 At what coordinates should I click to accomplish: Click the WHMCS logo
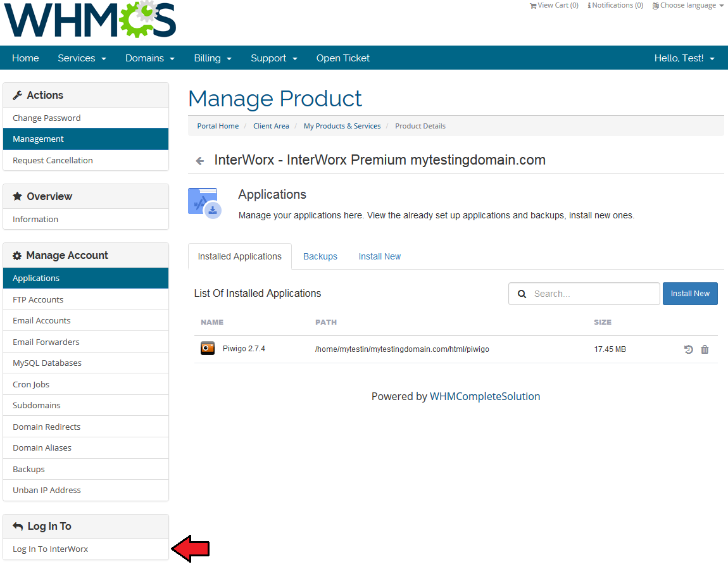(90, 20)
